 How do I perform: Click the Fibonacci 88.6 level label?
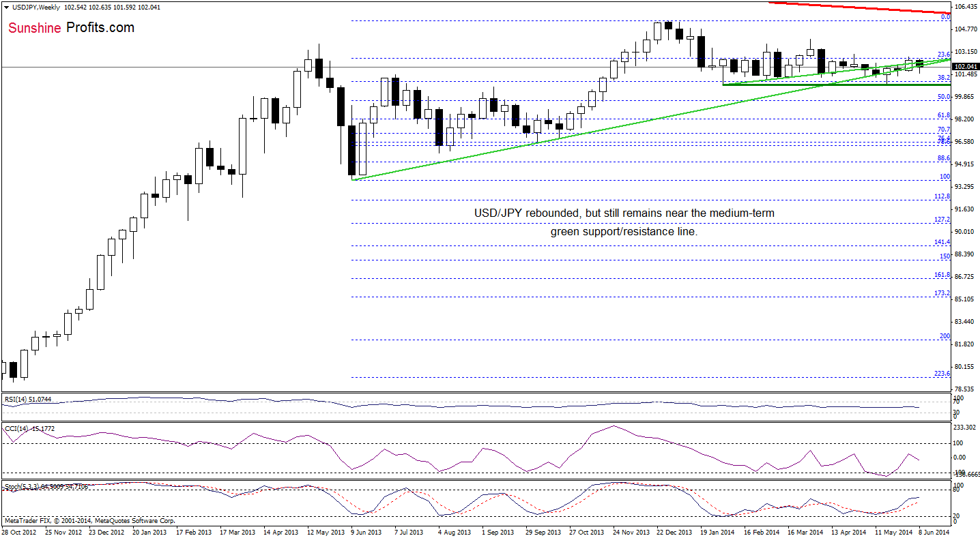[944, 158]
